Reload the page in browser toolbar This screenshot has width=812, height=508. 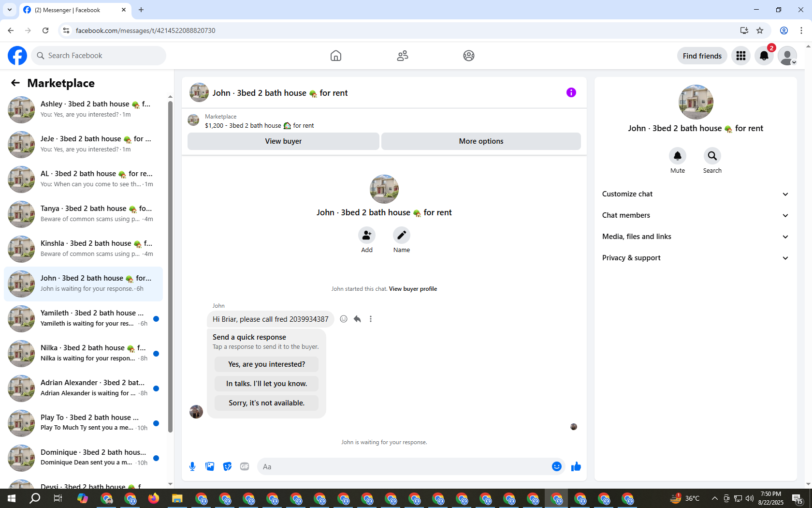point(45,30)
